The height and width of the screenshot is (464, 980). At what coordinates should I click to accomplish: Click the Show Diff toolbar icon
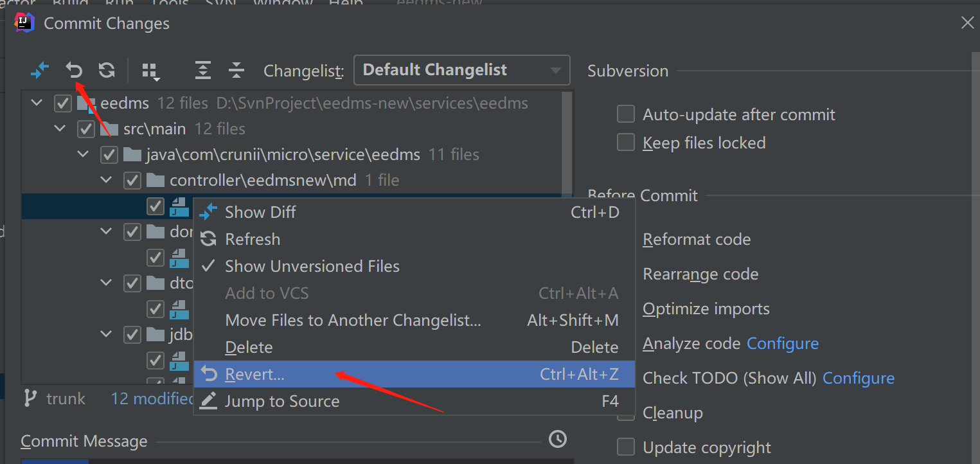(x=40, y=70)
